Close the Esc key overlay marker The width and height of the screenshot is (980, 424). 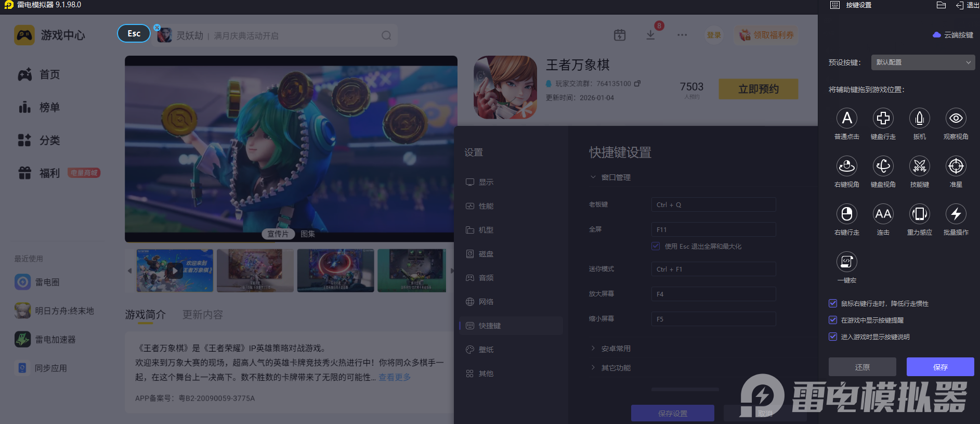157,27
